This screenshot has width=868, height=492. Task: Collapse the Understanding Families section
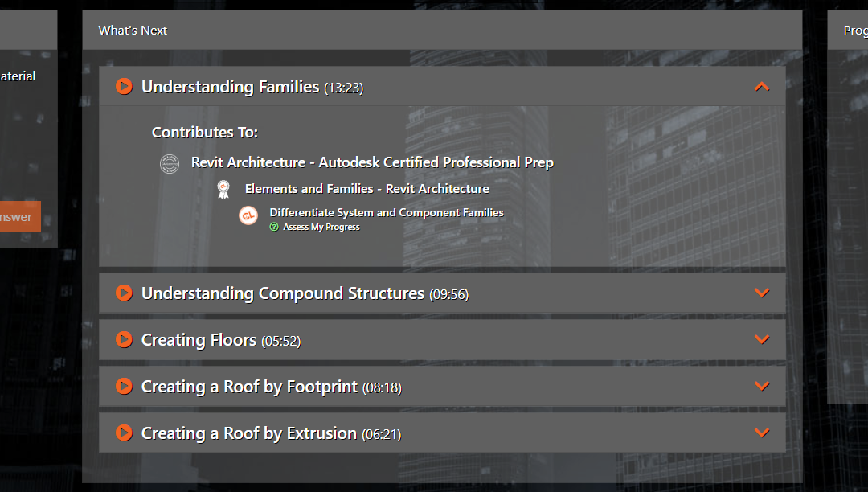[x=762, y=86]
